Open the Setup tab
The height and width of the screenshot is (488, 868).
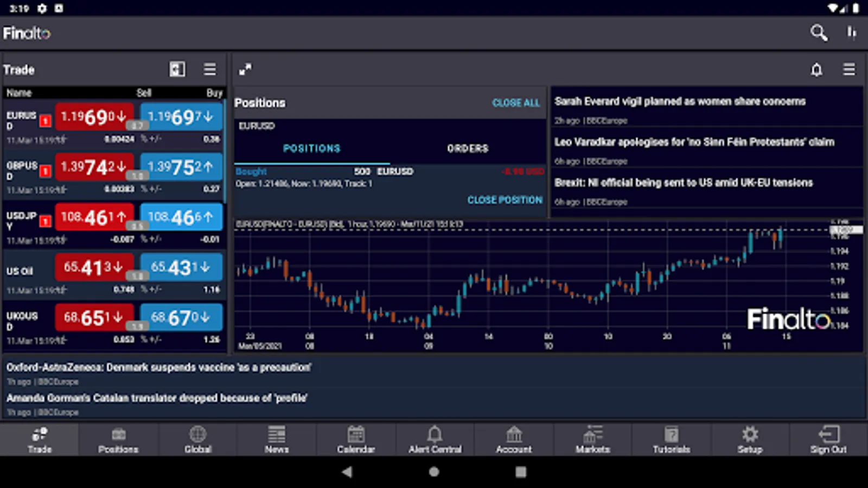(750, 440)
